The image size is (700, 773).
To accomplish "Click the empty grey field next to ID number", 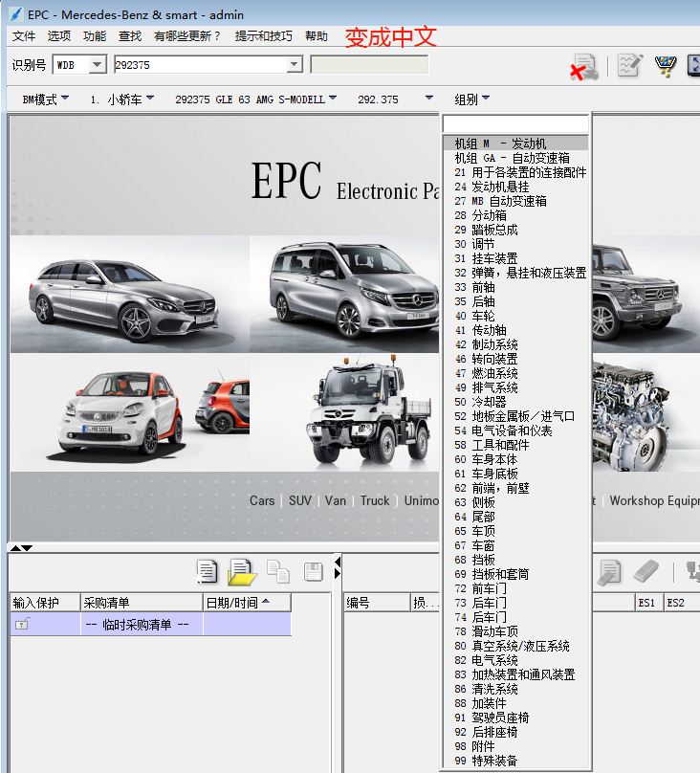I will (x=369, y=65).
